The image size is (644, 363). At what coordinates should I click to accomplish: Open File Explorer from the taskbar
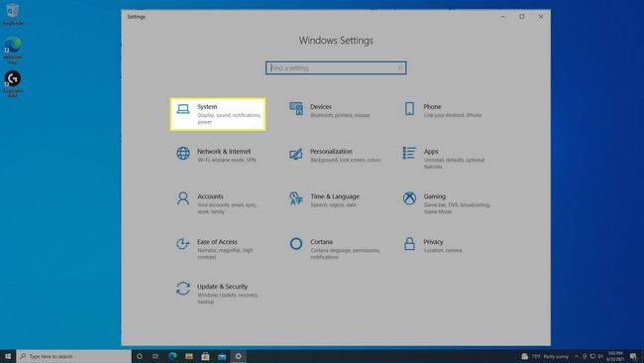[x=189, y=356]
